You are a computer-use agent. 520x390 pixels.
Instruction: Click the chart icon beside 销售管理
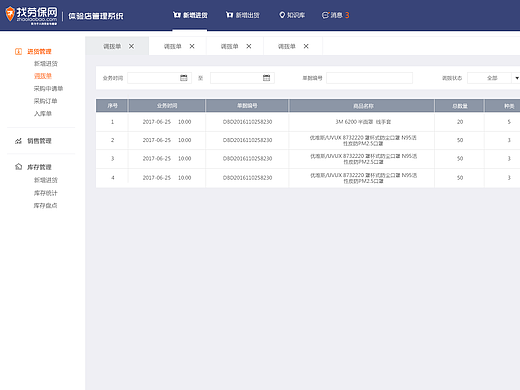coord(18,141)
